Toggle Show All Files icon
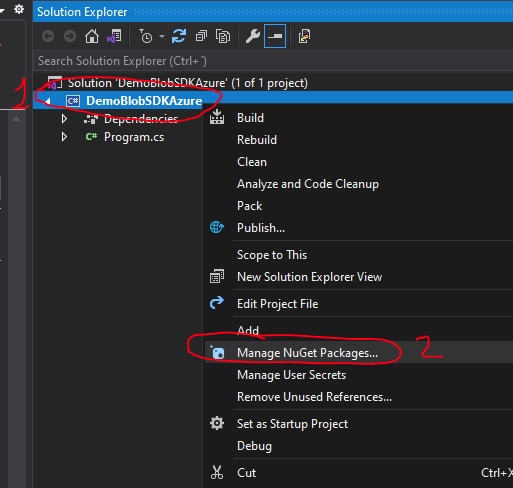The height and width of the screenshot is (488, 513). 223,36
